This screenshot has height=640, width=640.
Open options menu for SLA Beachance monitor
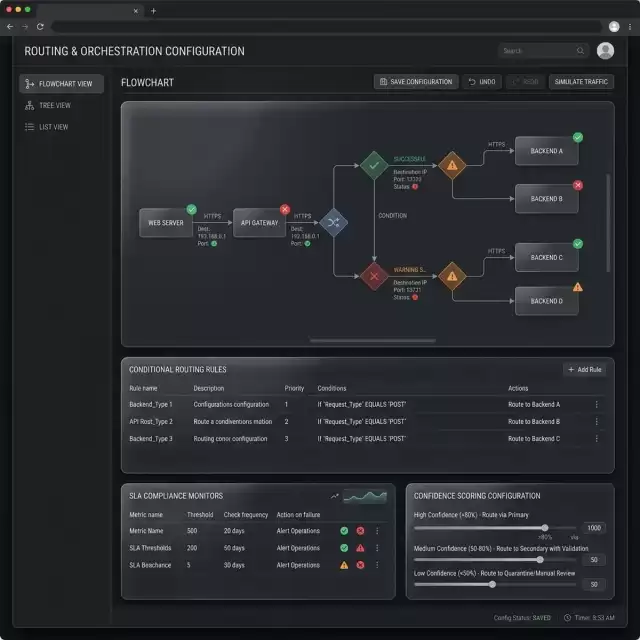377,565
